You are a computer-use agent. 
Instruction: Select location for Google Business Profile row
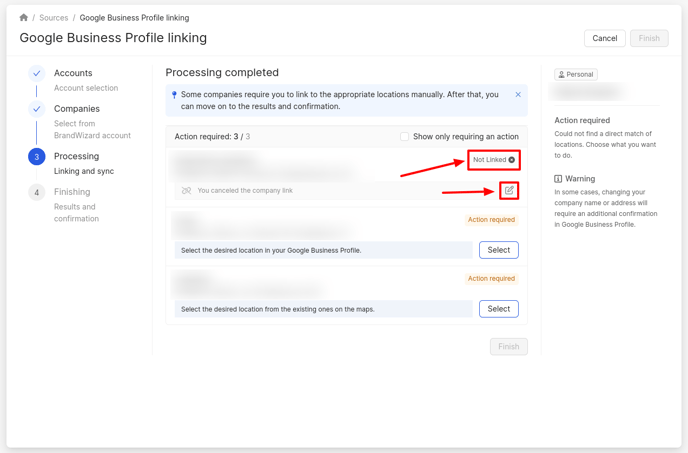click(499, 250)
